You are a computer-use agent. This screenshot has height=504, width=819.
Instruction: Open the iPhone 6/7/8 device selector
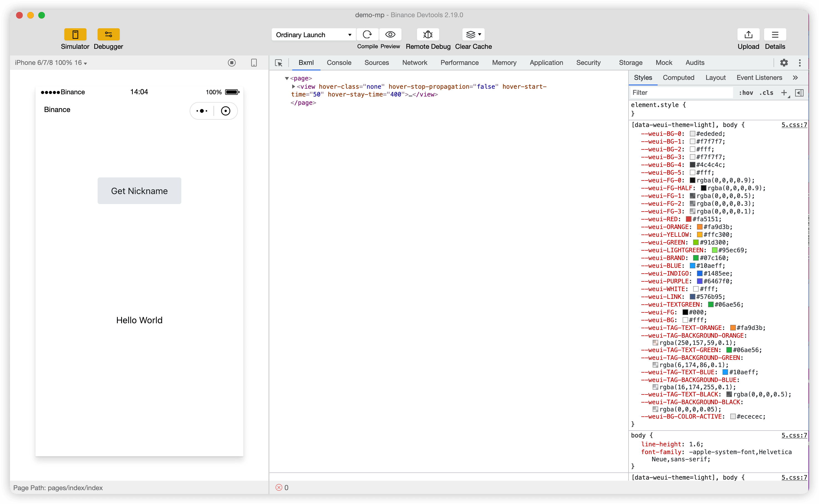(x=51, y=63)
